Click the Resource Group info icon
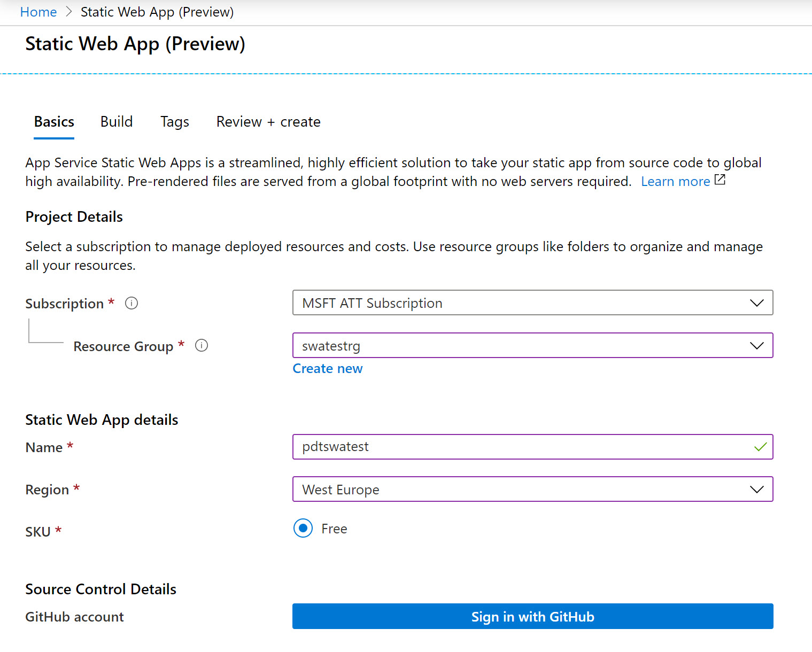Image resolution: width=812 pixels, height=652 pixels. pyautogui.click(x=202, y=346)
